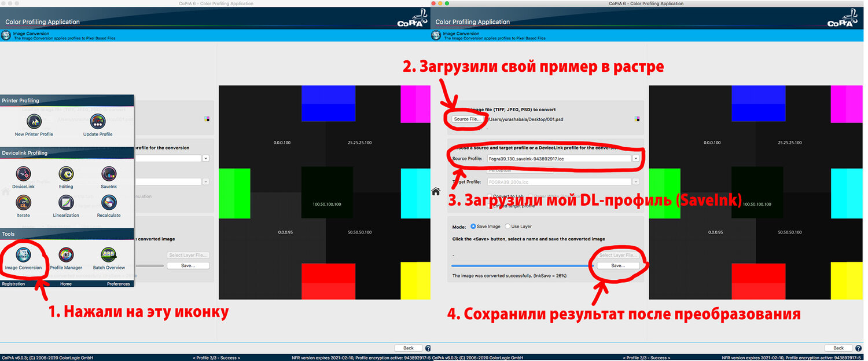The height and width of the screenshot is (361, 868).
Task: Open the Preferences tab
Action: (119, 284)
